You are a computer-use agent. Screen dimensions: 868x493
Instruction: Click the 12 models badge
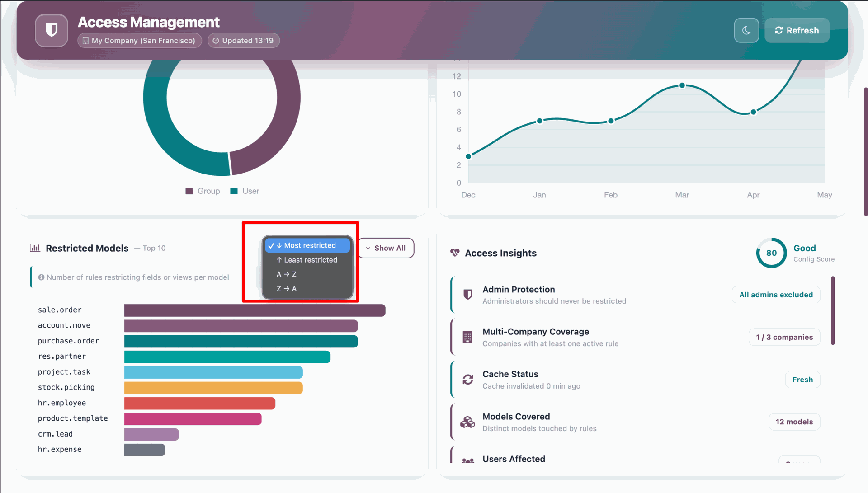(794, 422)
